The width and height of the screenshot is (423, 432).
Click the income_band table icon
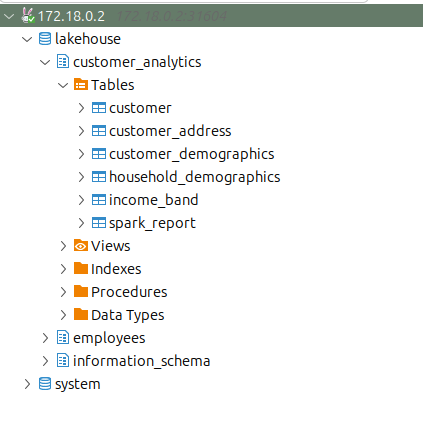pos(99,200)
